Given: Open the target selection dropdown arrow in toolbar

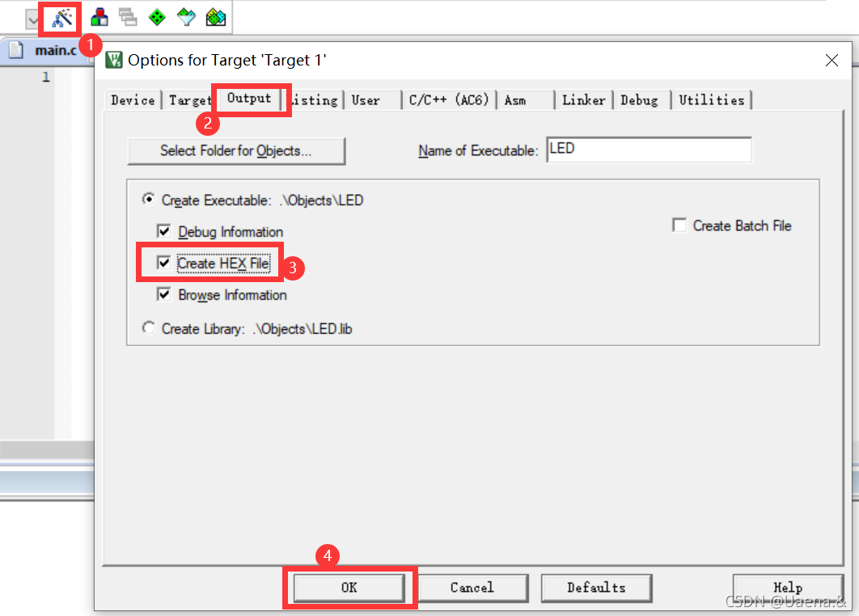Looking at the screenshot, I should [x=33, y=19].
